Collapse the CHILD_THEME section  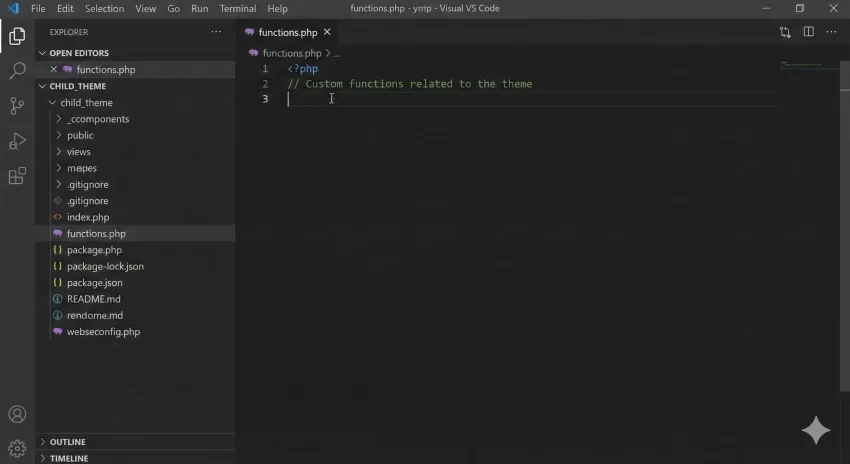coord(42,86)
